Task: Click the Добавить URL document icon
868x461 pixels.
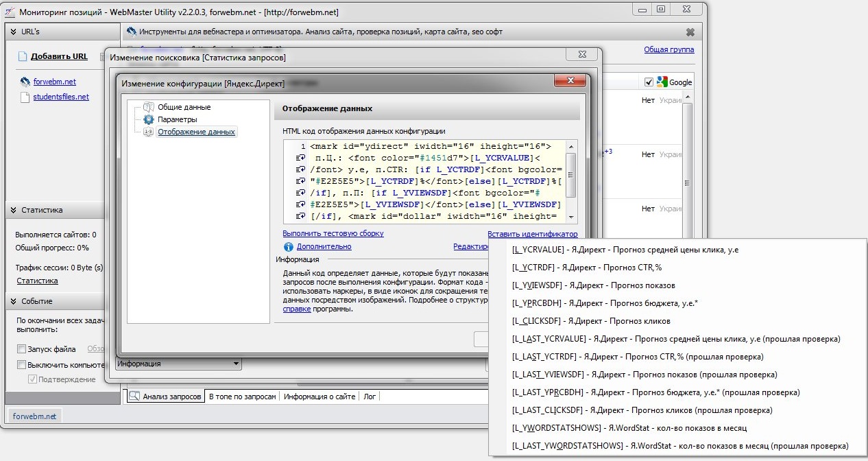Action: pyautogui.click(x=23, y=56)
